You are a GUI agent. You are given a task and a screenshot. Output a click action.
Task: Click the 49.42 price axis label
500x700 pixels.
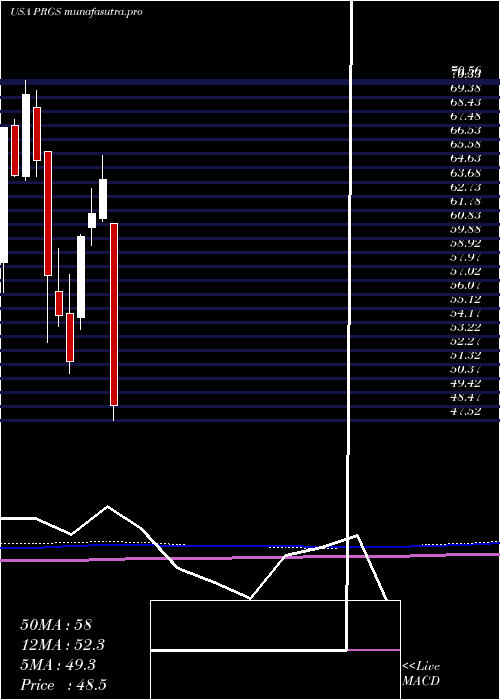tap(465, 384)
